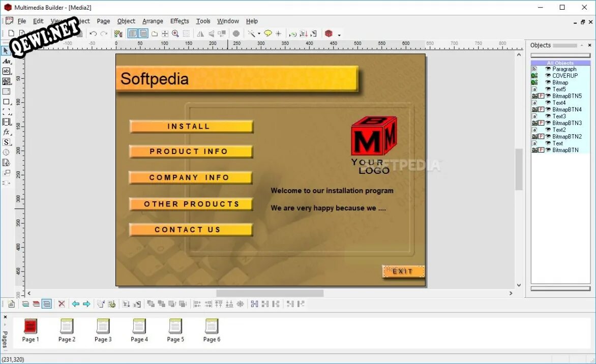Click the canvas vertical scrollbar thumb

[519, 169]
